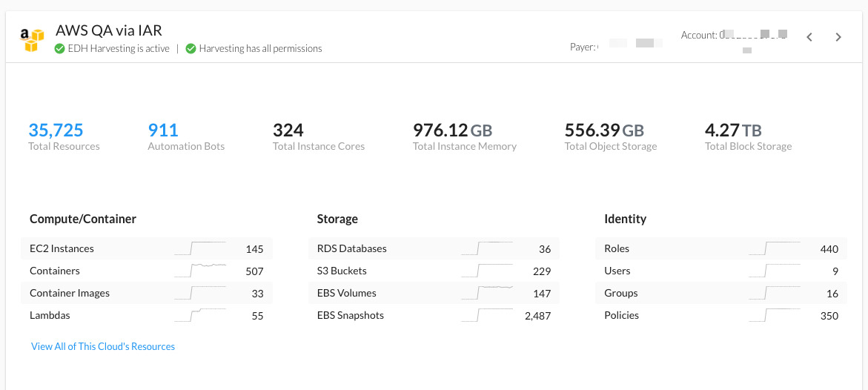Select the RDS Databases row
This screenshot has width=868, height=390.
[434, 248]
